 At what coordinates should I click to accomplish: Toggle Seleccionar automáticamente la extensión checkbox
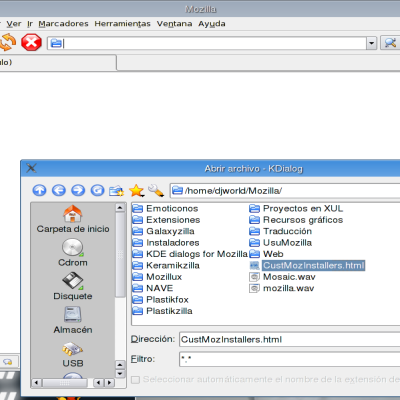tap(135, 380)
